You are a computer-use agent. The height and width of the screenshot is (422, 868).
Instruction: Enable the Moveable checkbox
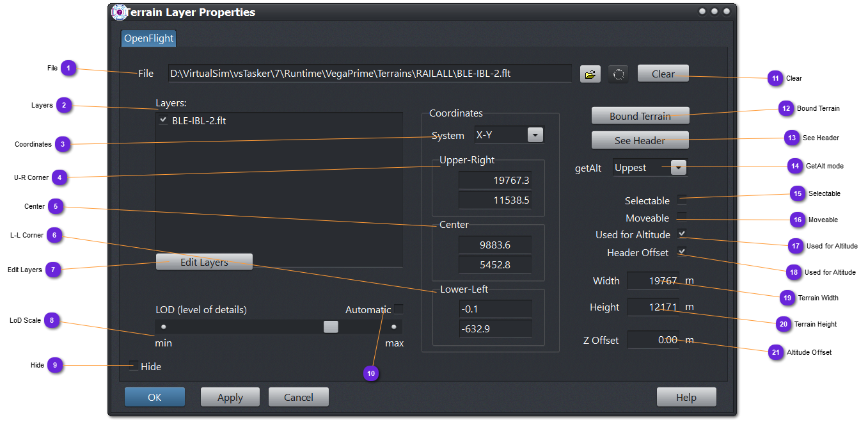pos(682,217)
